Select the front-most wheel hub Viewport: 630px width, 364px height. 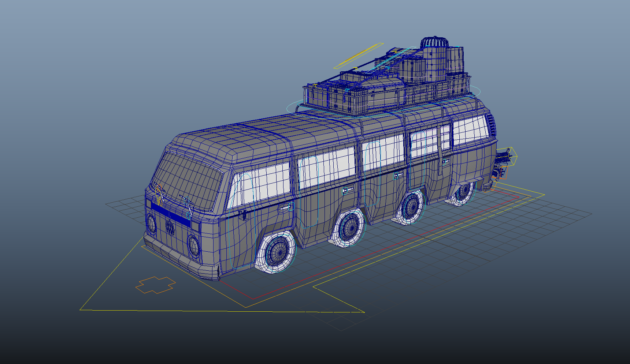click(x=277, y=252)
